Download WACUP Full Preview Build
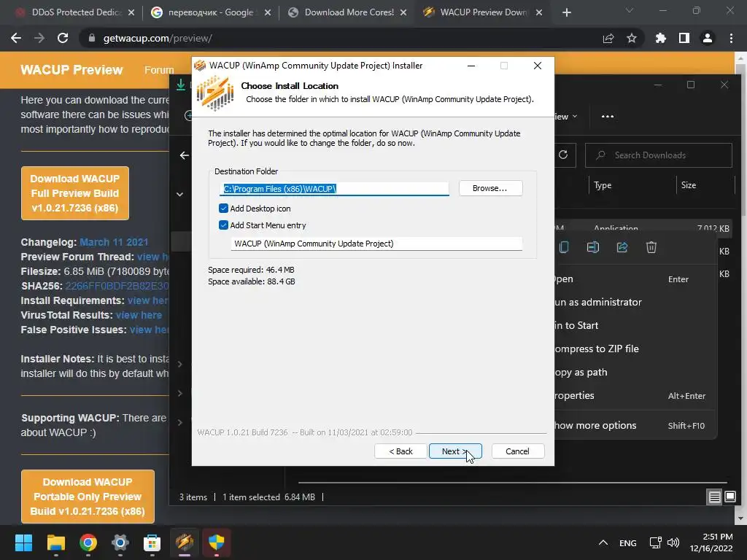 point(75,193)
